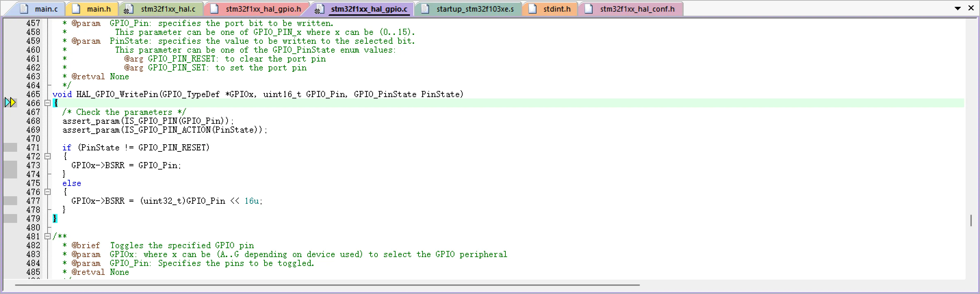Click the file icon on main.c tab
Image resolution: width=980 pixels, height=294 pixels.
(24, 9)
